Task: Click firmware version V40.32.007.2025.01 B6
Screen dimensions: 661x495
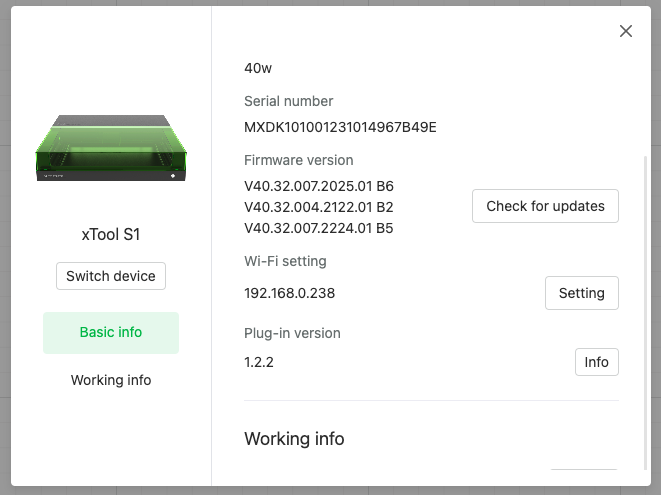Action: pos(318,186)
